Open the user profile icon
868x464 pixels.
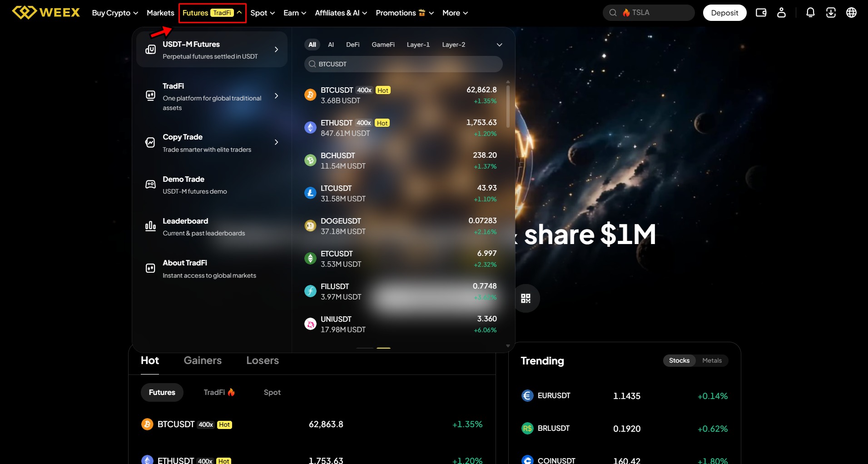pos(781,13)
